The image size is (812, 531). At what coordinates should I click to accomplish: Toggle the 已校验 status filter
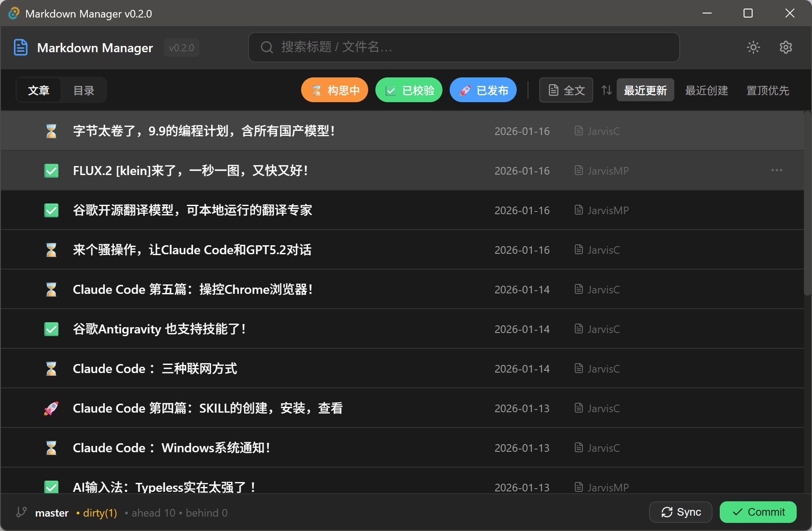click(x=409, y=90)
